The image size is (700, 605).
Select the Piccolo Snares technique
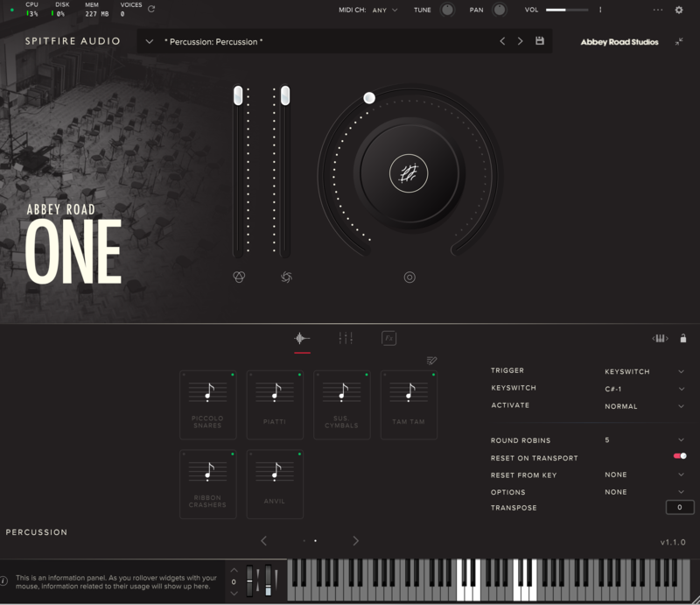(207, 405)
